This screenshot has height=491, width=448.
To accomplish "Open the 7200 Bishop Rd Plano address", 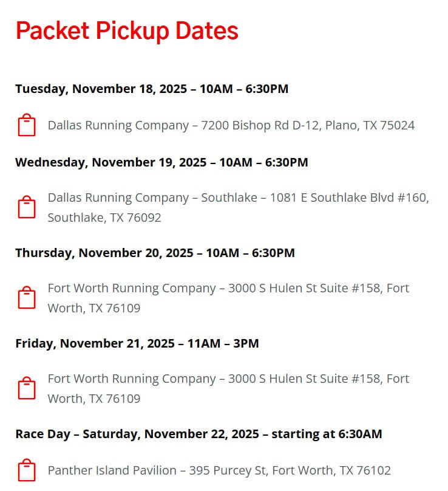I will point(231,125).
